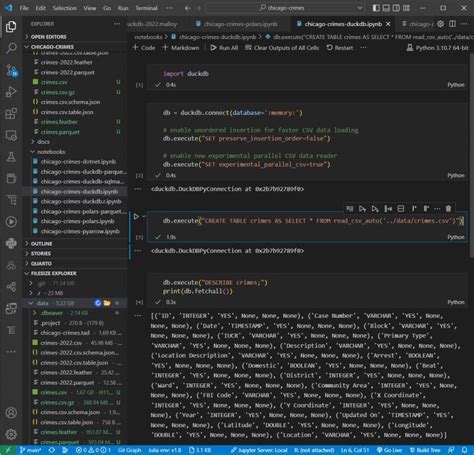
Task: Open Source Control view with badge
Action: point(11,70)
